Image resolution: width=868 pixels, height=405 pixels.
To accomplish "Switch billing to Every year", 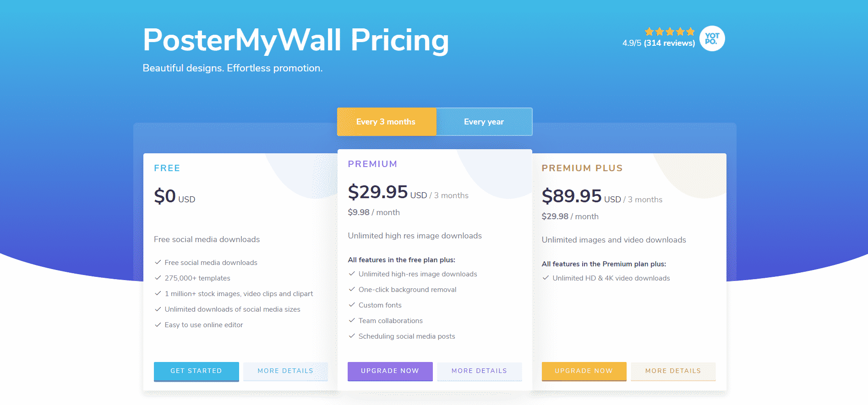I will (484, 122).
